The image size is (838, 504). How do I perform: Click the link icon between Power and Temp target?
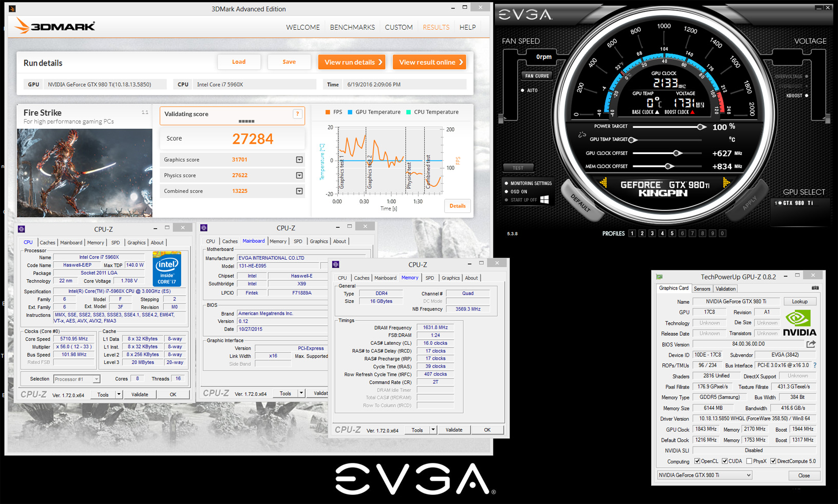tap(582, 135)
